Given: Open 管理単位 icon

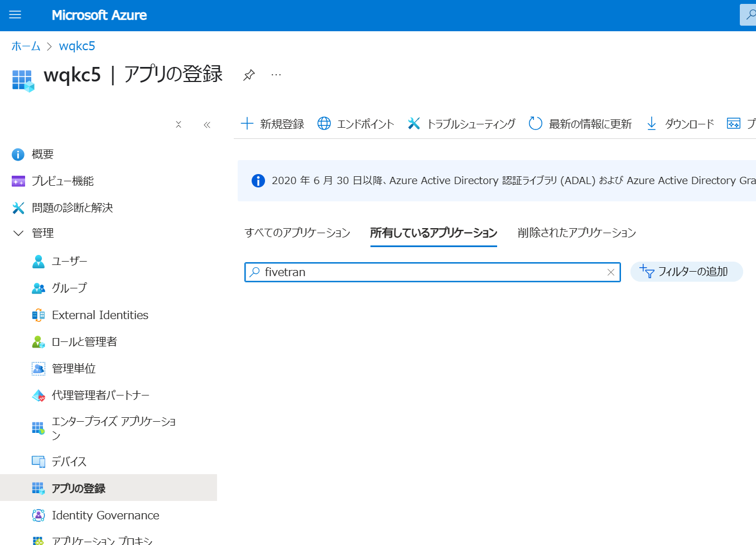Looking at the screenshot, I should 38,369.
